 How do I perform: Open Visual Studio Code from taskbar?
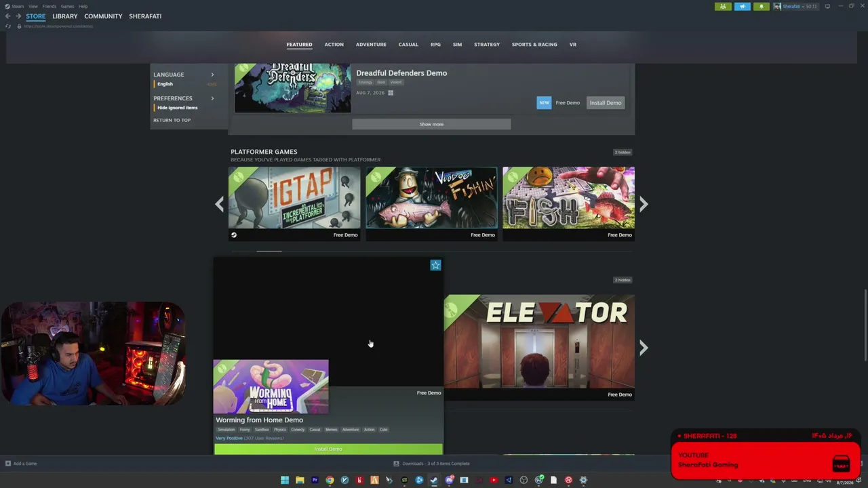[x=509, y=480]
